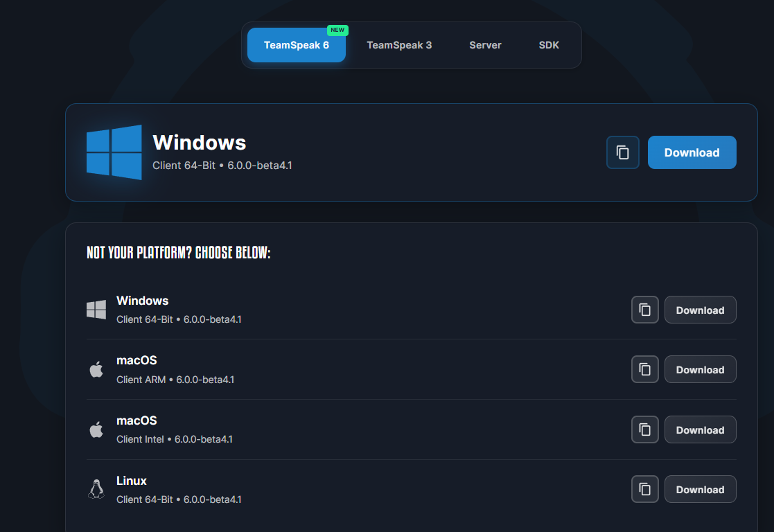The image size is (774, 532).
Task: Click the Linux penguin icon
Action: tap(96, 489)
